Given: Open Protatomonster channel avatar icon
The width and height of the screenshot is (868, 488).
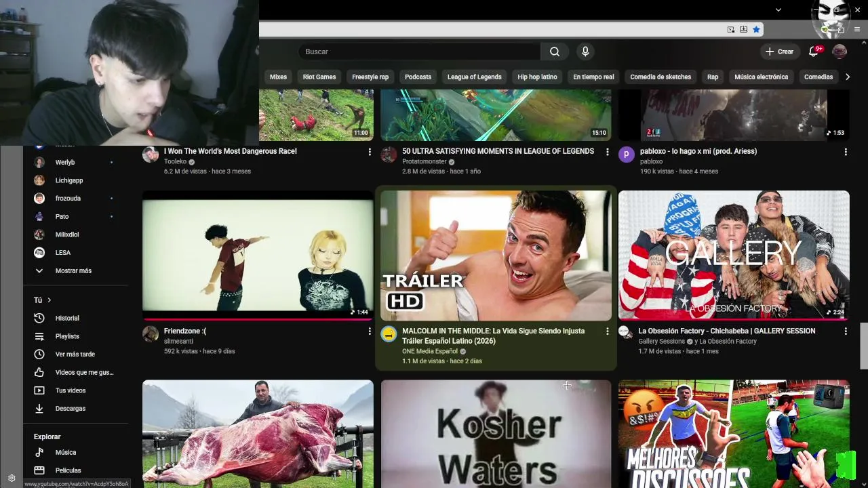Looking at the screenshot, I should (x=389, y=154).
